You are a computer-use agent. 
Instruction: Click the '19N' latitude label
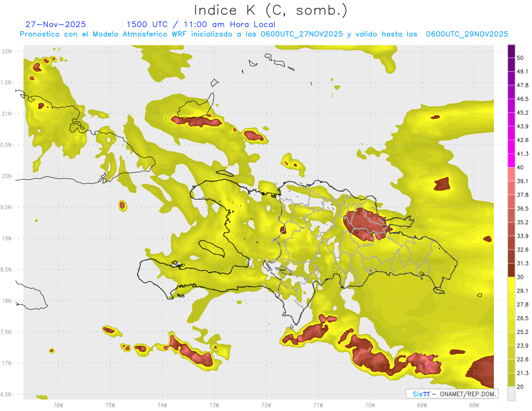(7, 239)
